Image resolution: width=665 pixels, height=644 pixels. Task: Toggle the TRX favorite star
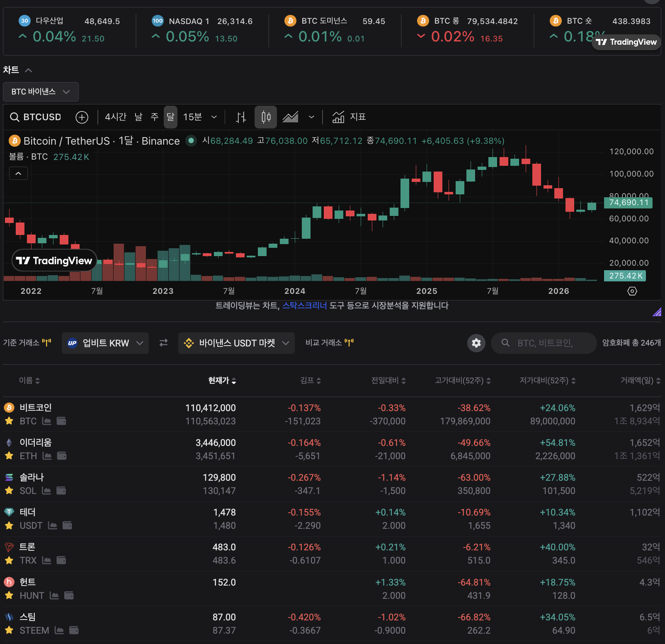click(9, 560)
